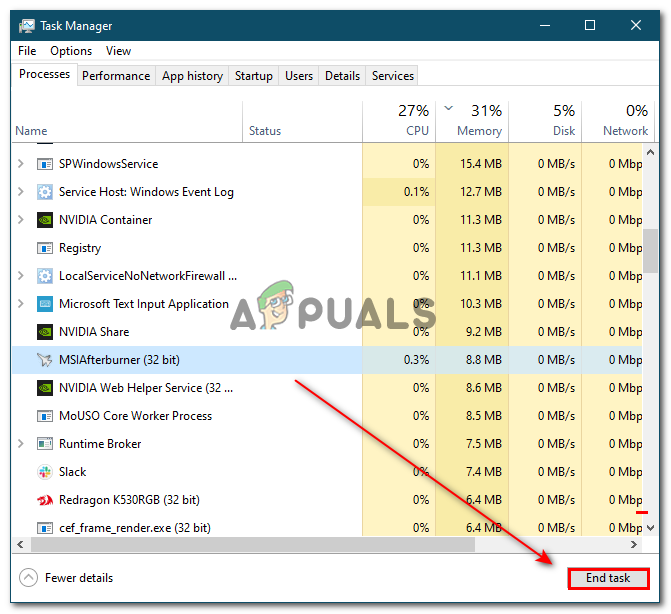Click the End task button
The image size is (671, 614).
pyautogui.click(x=608, y=578)
